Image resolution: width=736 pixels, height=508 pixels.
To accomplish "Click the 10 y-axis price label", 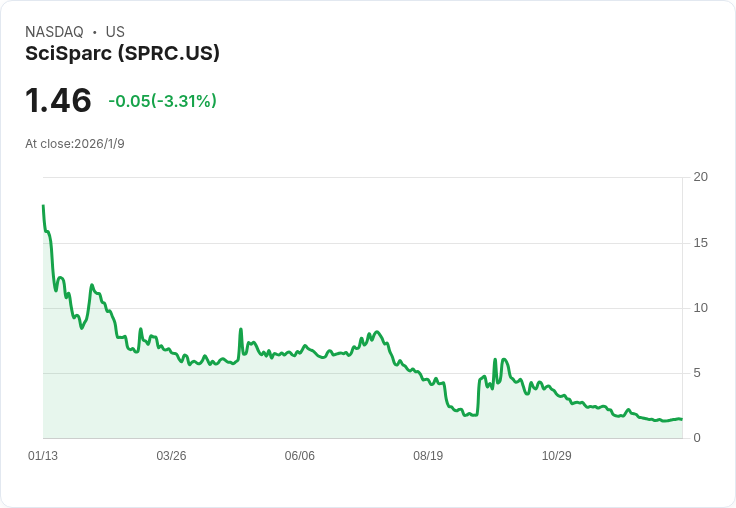I will (x=701, y=308).
